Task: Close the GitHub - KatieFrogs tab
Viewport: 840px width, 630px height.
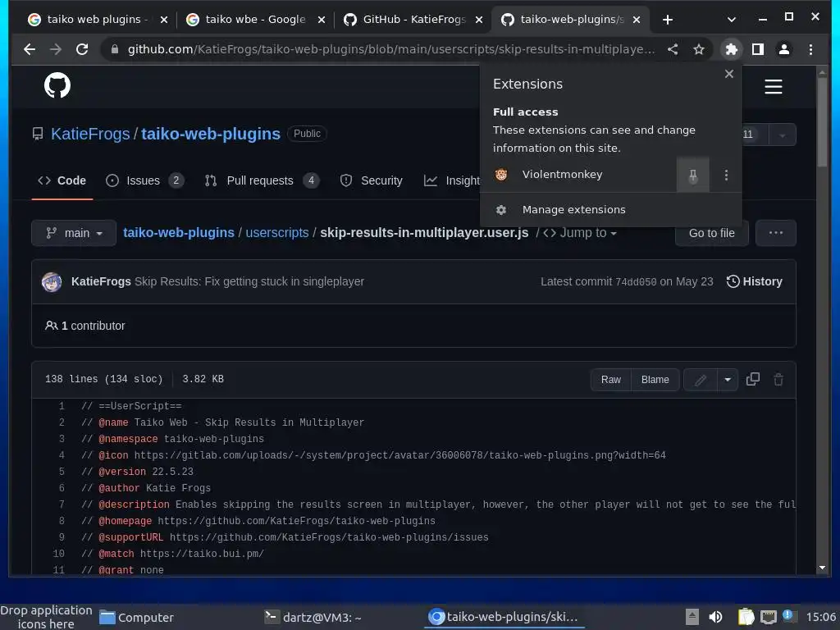Action: click(x=479, y=20)
